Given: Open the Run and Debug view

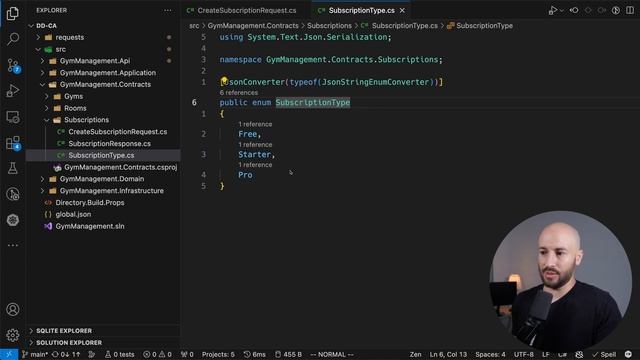Looking at the screenshot, I should coord(13,91).
